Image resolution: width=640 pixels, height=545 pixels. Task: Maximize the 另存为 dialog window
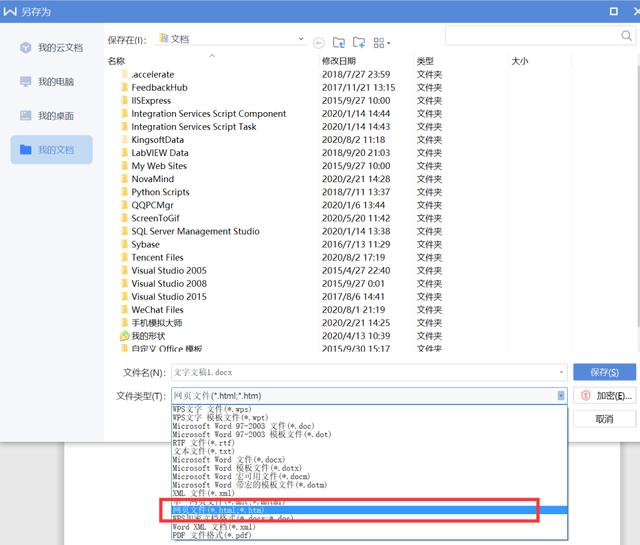(613, 11)
